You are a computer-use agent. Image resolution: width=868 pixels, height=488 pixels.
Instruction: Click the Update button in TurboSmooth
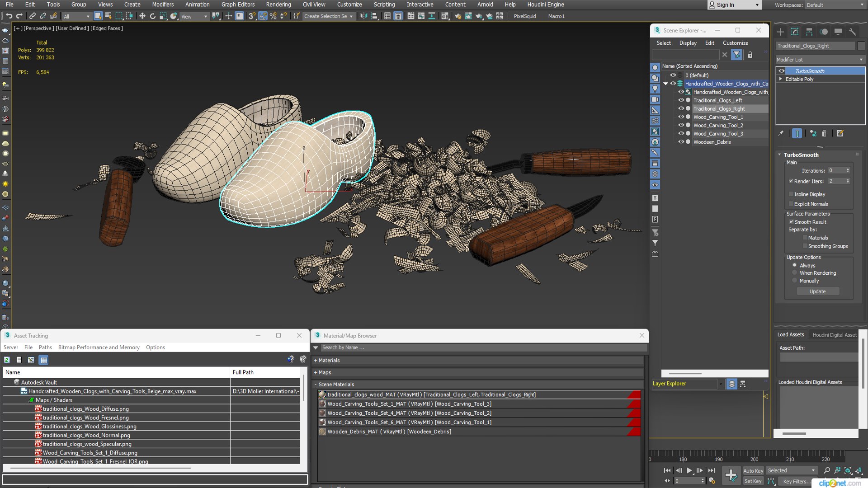coord(817,291)
